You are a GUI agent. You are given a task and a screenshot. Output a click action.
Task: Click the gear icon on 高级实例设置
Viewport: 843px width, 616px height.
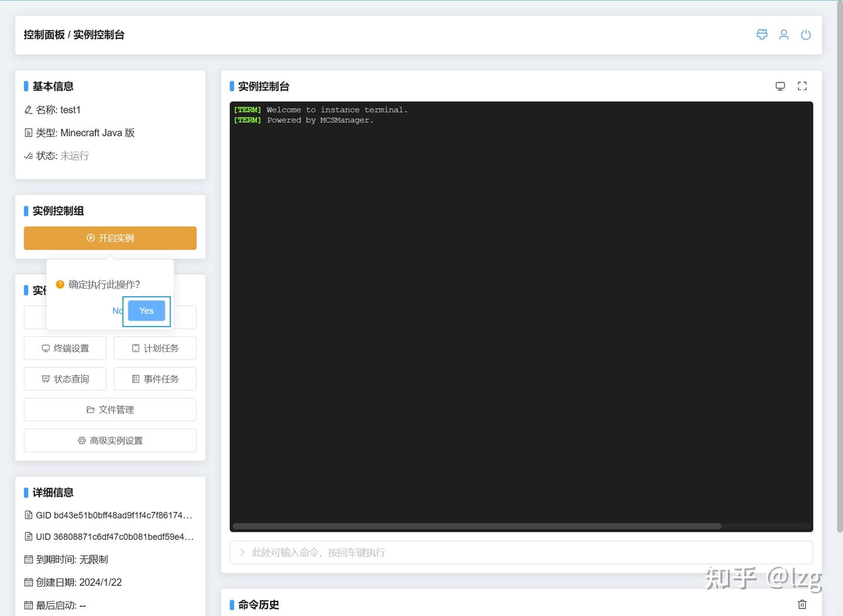[x=81, y=440]
